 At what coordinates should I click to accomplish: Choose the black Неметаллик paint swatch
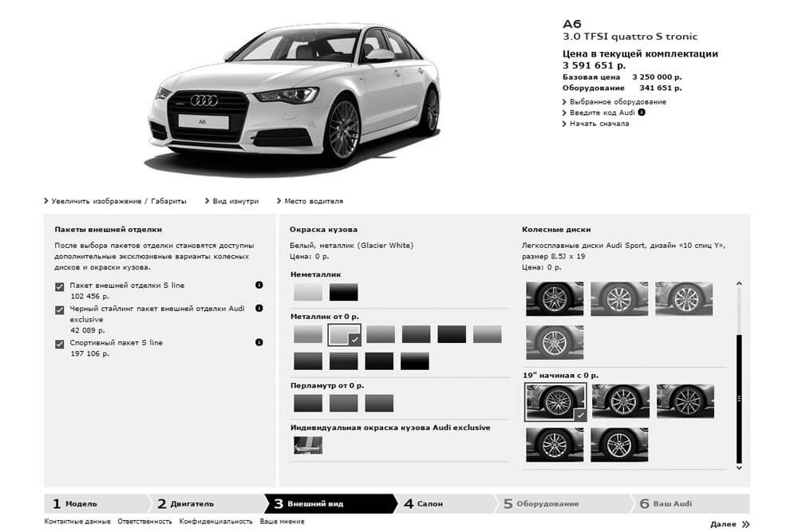coord(344,292)
